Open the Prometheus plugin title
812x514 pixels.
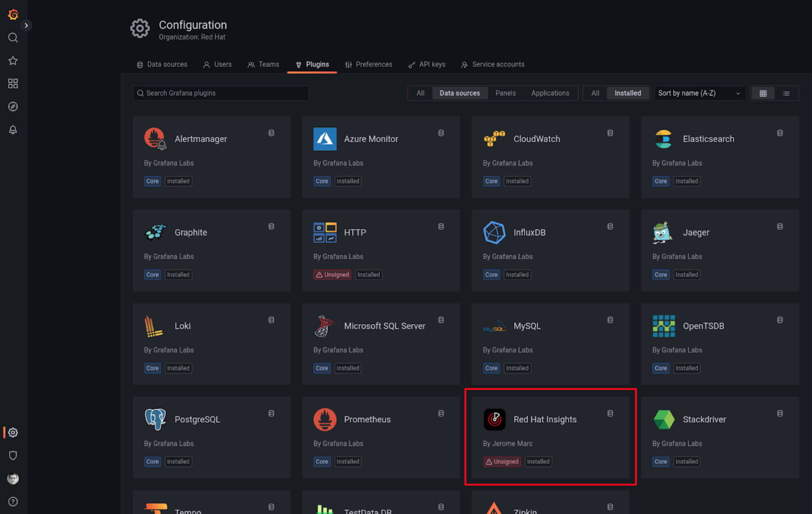(x=367, y=419)
